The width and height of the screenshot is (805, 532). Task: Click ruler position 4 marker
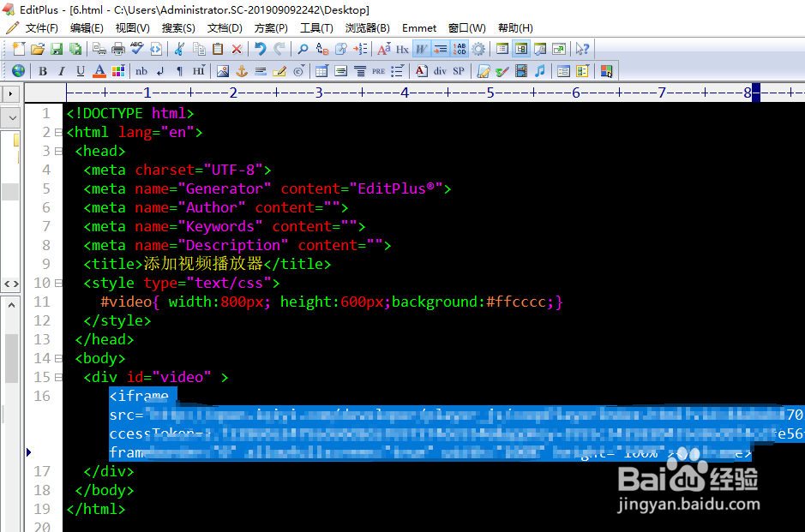tap(405, 93)
